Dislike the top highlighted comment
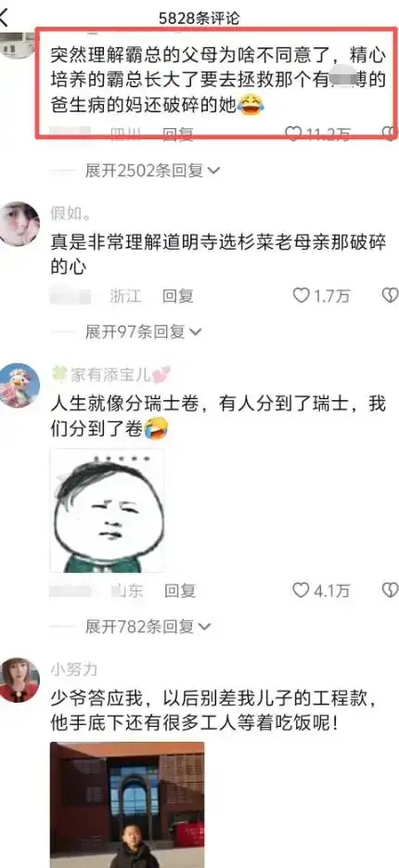399x868 pixels. [391, 134]
